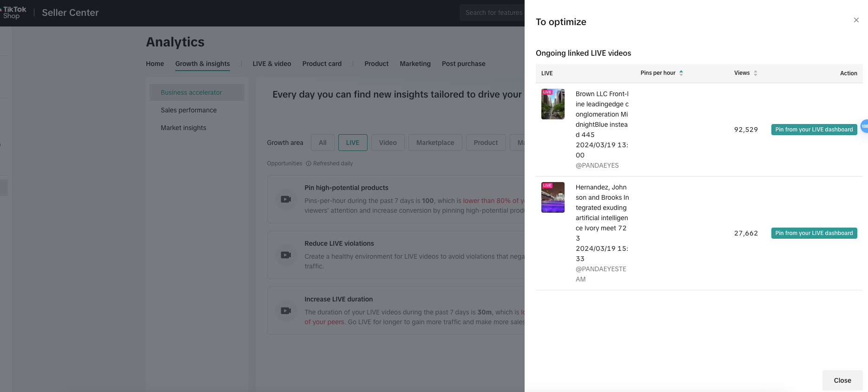Sort table by Views column
This screenshot has height=392, width=868.
point(755,73)
